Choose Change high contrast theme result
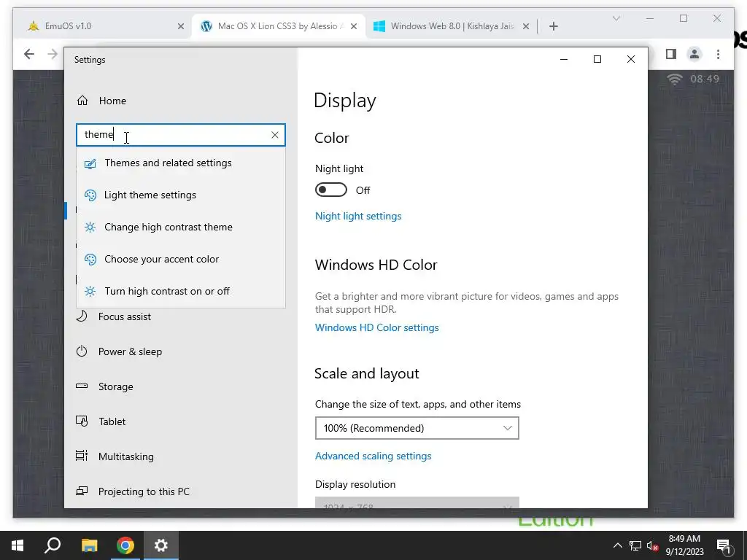This screenshot has height=560, width=747. tap(181, 227)
